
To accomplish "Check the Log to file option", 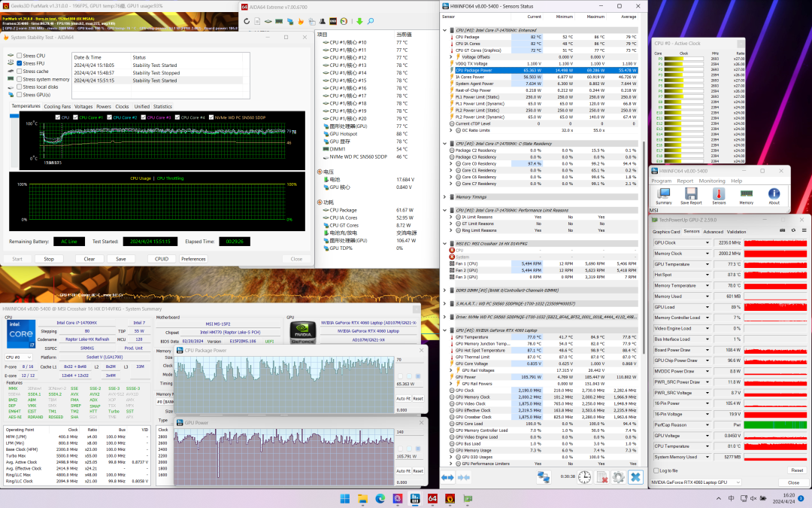I will click(x=656, y=470).
